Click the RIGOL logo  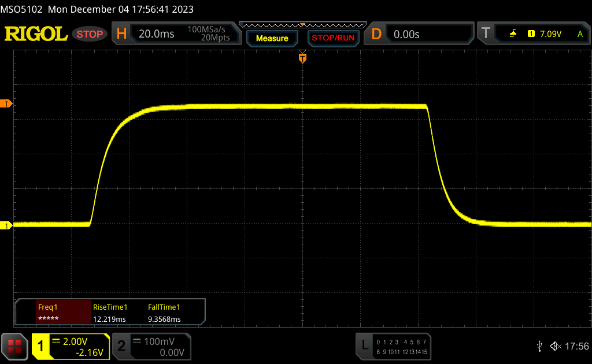point(36,34)
